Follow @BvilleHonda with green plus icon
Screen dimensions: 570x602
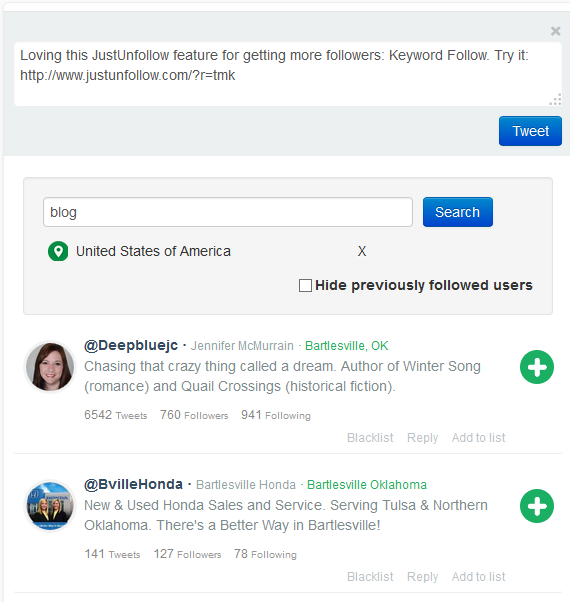click(537, 506)
